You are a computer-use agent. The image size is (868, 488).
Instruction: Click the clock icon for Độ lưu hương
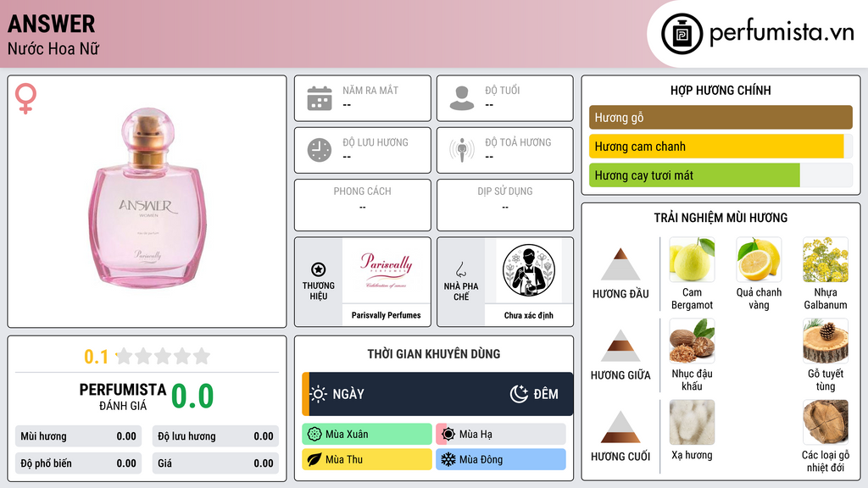(x=320, y=150)
